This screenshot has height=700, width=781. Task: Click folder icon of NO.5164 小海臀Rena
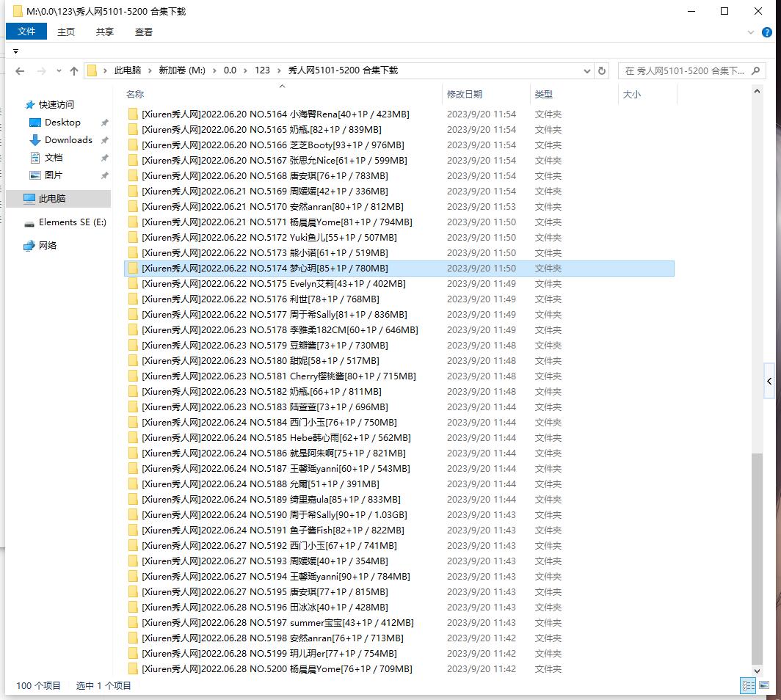point(133,114)
